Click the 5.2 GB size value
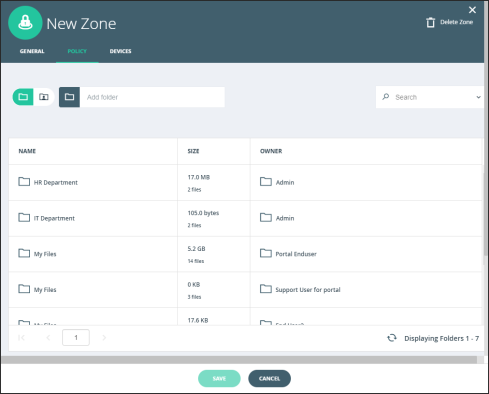489x394 pixels. point(196,249)
